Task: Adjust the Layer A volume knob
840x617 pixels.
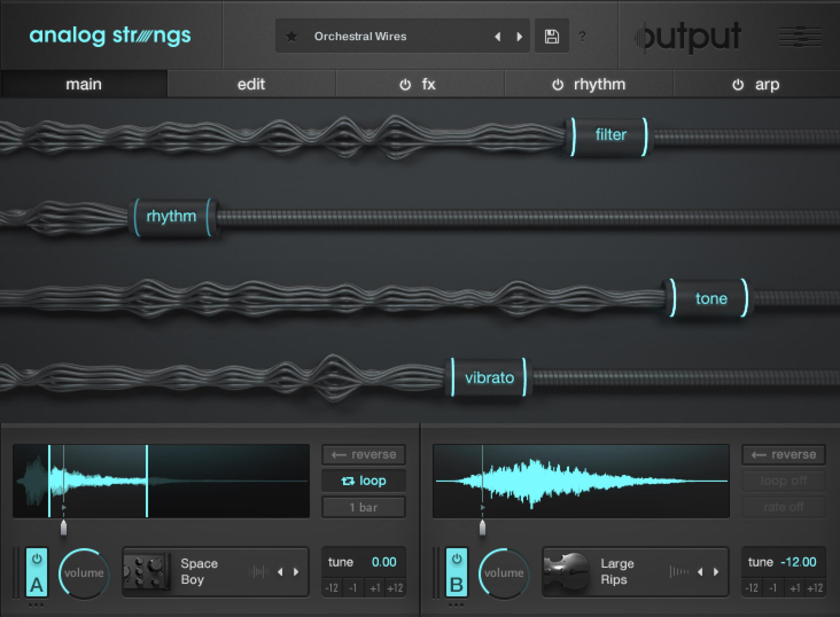Action: coord(83,572)
